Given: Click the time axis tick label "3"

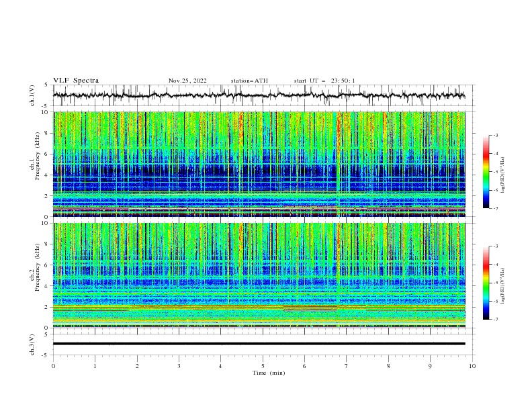Looking at the screenshot, I should [x=179, y=366].
